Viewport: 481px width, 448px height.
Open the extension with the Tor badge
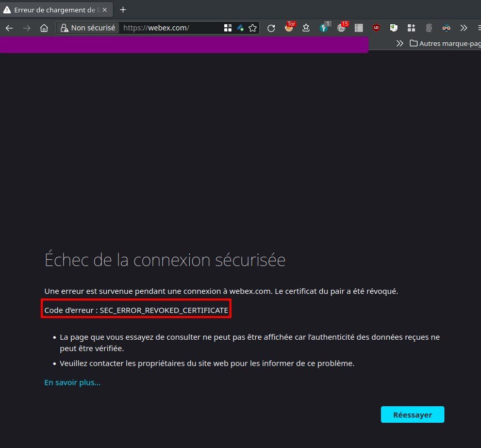(x=289, y=28)
